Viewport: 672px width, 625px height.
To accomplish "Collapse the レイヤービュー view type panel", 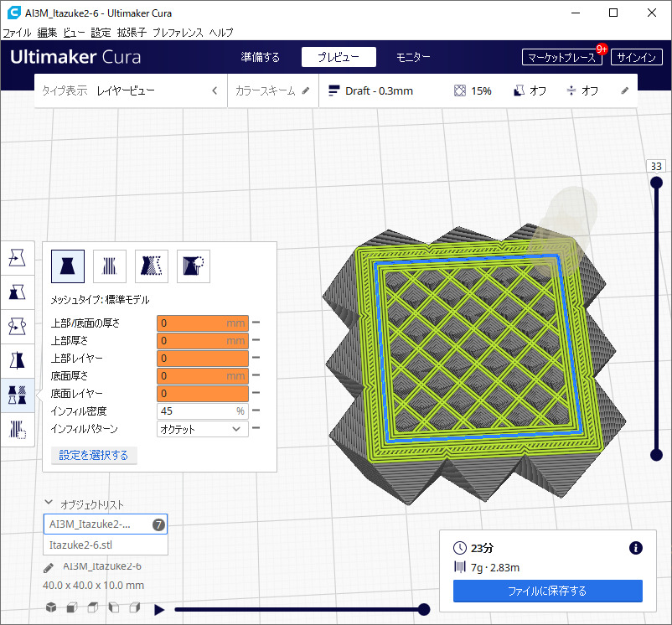I will pyautogui.click(x=215, y=90).
